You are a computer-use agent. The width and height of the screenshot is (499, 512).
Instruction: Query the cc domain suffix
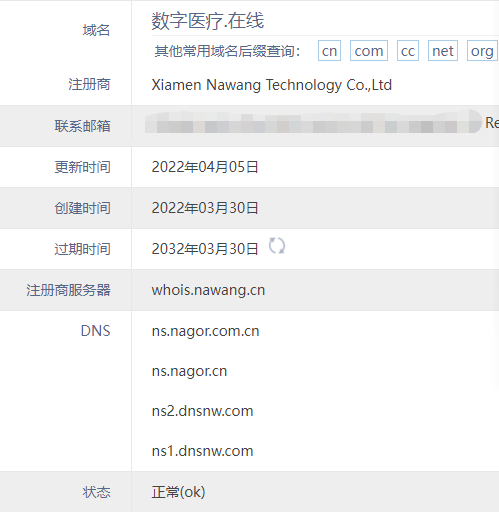coord(408,51)
